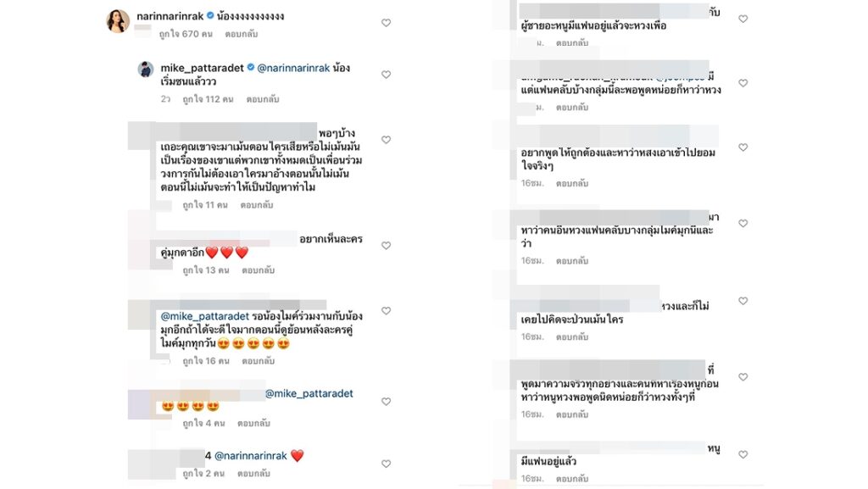Open @narinnarinrak mention next to red heart
The height and width of the screenshot is (489, 868).
pyautogui.click(x=251, y=456)
